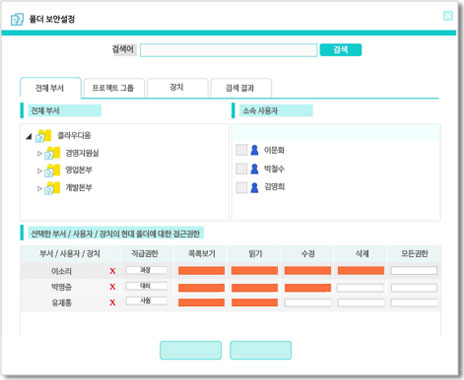Viewport: 464px width, 380px height.
Task: Remove the 과장 row with its red X
Action: (x=113, y=271)
